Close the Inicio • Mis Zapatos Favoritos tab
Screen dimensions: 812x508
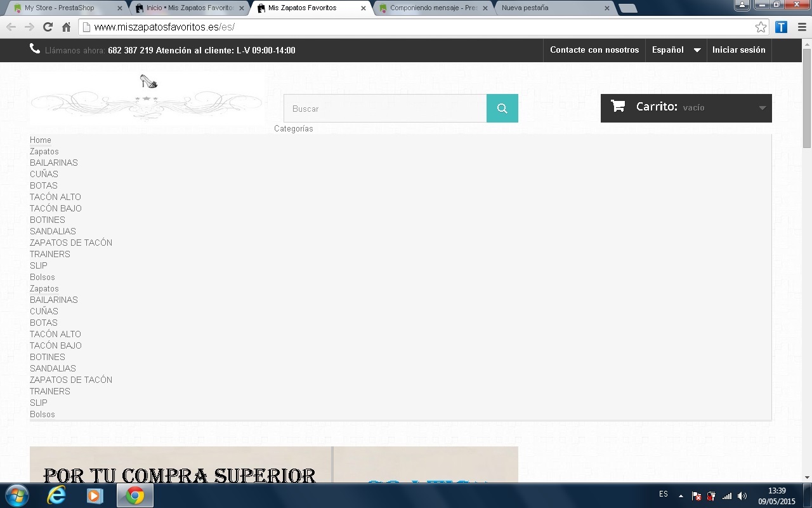(x=241, y=8)
